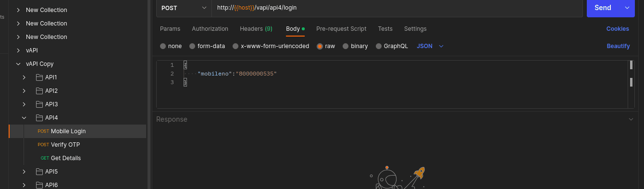Switch to the Params tab
The image size is (644, 189).
[x=170, y=29]
